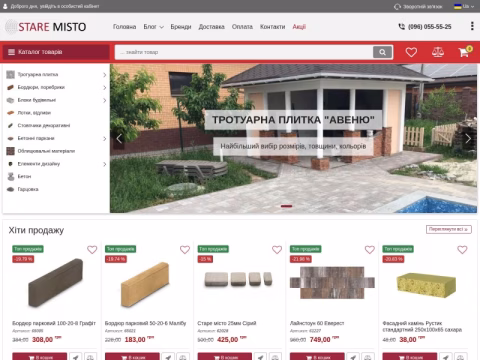The image size is (480, 360).
Task: Open the wishlist heart icon in header
Action: 411,52
